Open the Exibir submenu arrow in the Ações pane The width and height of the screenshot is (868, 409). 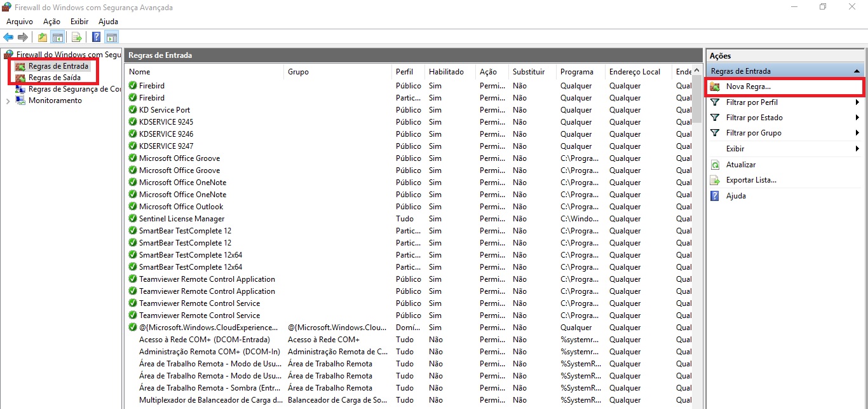(857, 149)
